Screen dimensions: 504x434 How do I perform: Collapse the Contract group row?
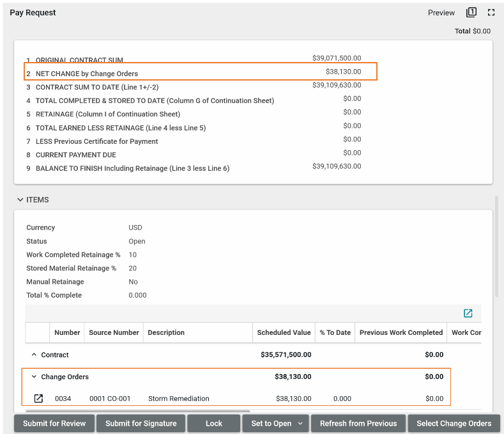tap(34, 355)
